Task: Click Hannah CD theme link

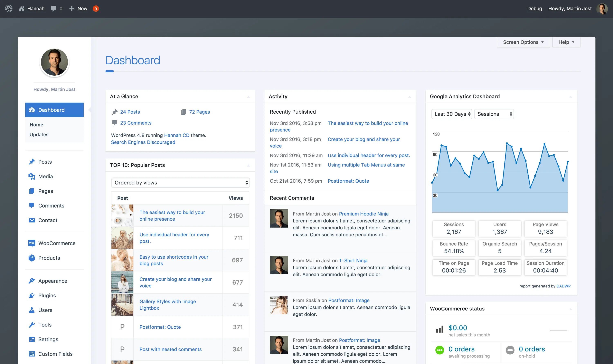Action: [x=177, y=135]
